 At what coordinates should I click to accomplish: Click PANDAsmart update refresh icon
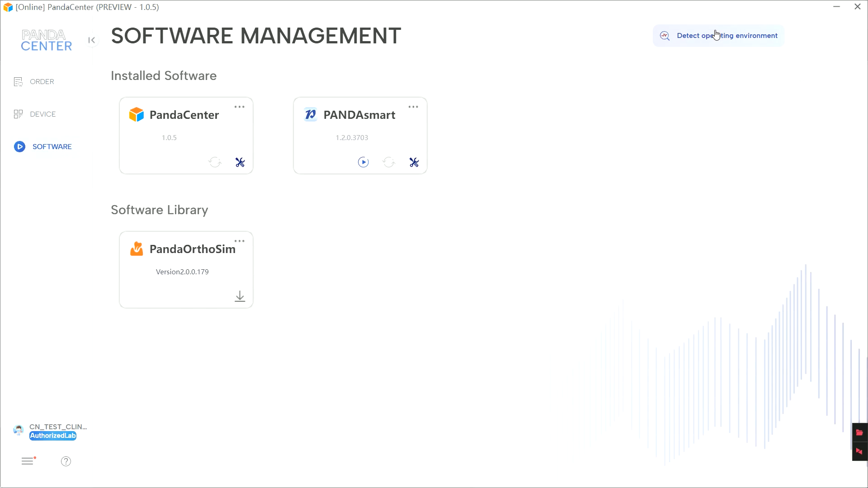point(388,162)
